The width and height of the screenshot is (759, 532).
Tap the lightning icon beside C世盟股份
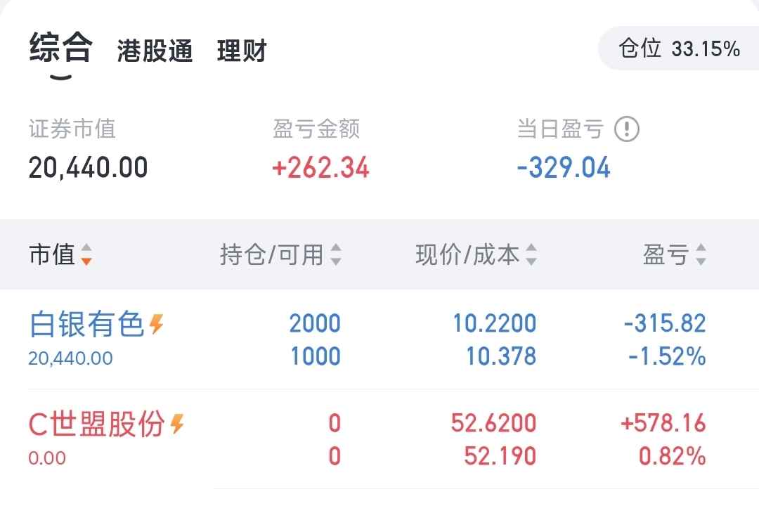pyautogui.click(x=178, y=424)
